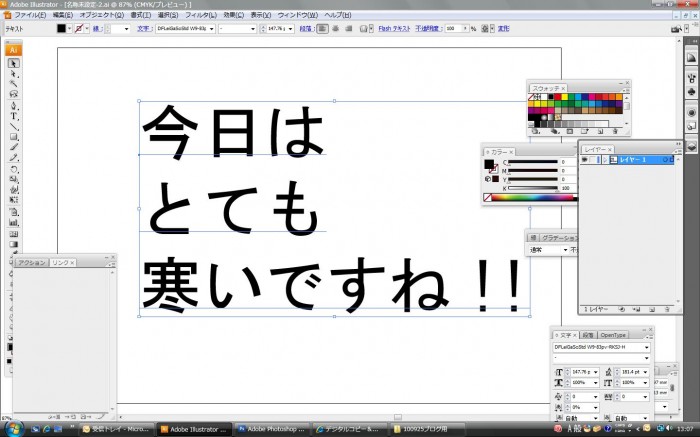Open the font size dropdown in control bar
The image size is (700, 437).
point(291,29)
